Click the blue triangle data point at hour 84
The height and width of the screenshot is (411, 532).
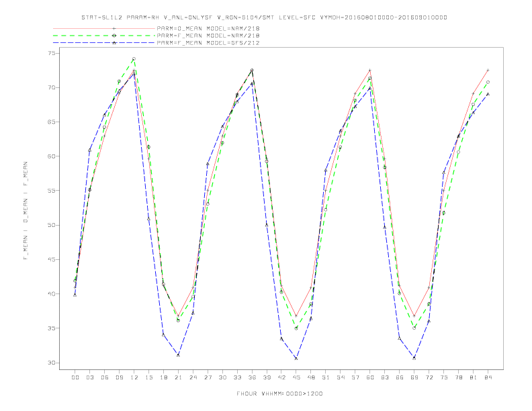[x=488, y=94]
